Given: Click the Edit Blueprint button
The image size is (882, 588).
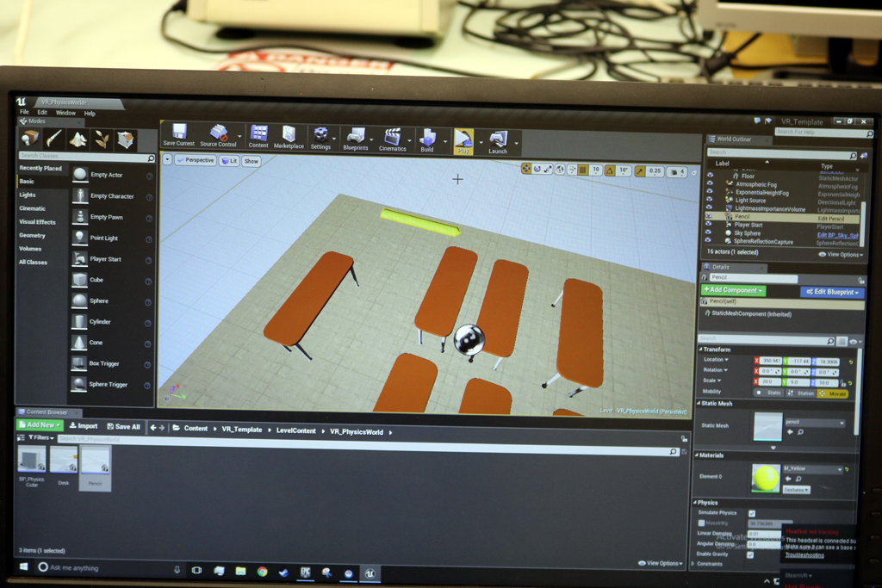Looking at the screenshot, I should click(x=832, y=292).
